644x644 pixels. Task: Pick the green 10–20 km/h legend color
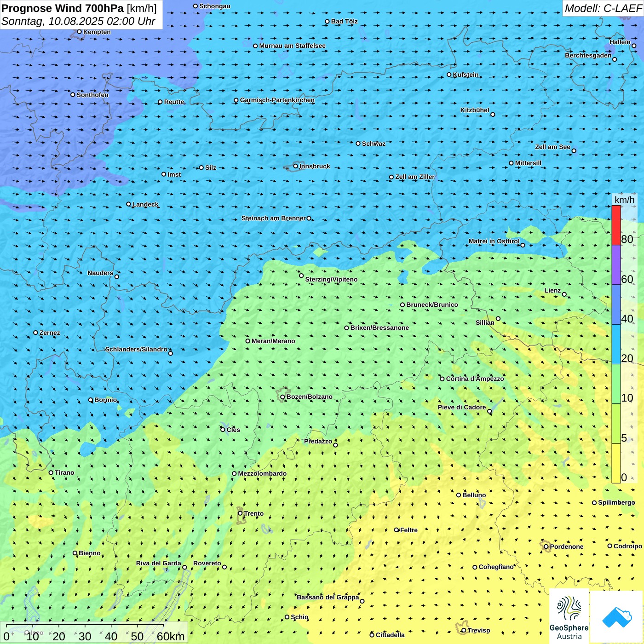tap(616, 384)
